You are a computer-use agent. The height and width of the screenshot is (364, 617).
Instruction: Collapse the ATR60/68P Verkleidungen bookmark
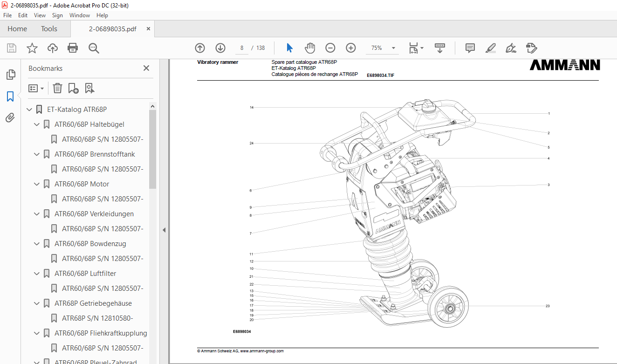tap(37, 214)
